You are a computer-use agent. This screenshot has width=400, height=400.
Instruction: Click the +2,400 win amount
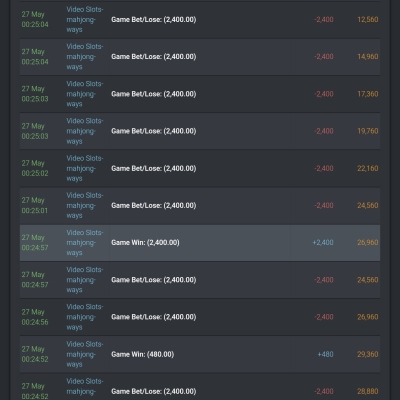[323, 243]
